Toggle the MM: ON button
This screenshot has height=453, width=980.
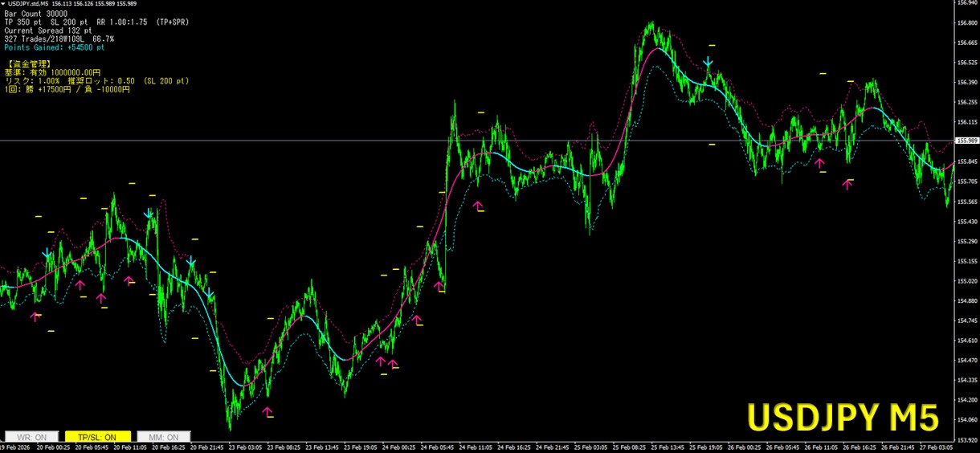click(164, 437)
